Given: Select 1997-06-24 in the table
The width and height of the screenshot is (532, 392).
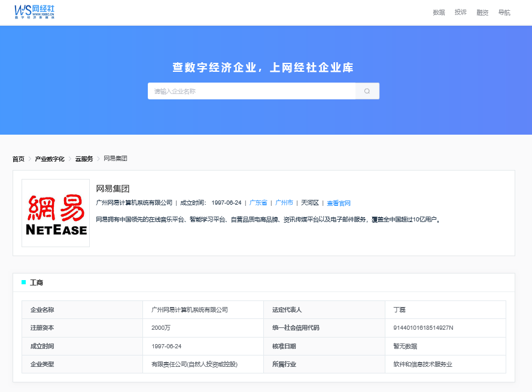Looking at the screenshot, I should [166, 346].
